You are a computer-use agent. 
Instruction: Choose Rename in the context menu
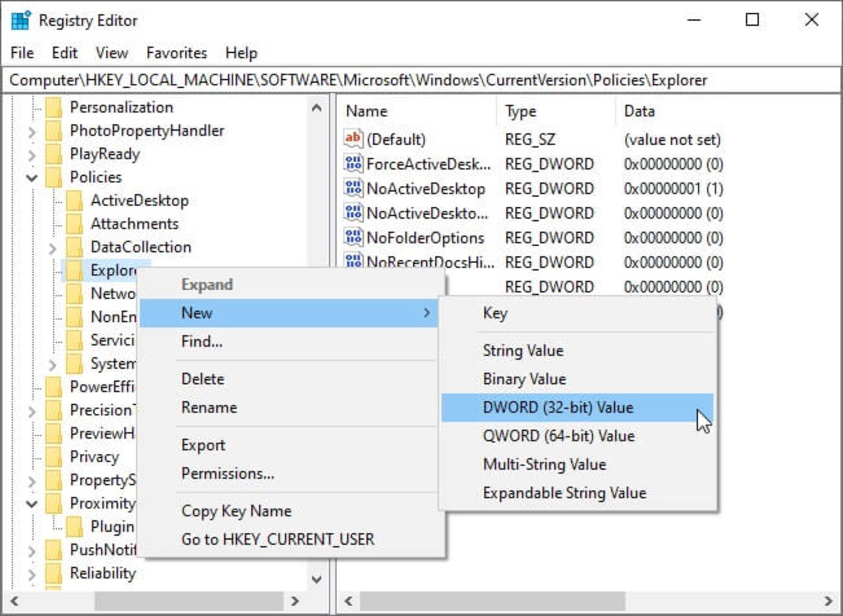coord(289,408)
